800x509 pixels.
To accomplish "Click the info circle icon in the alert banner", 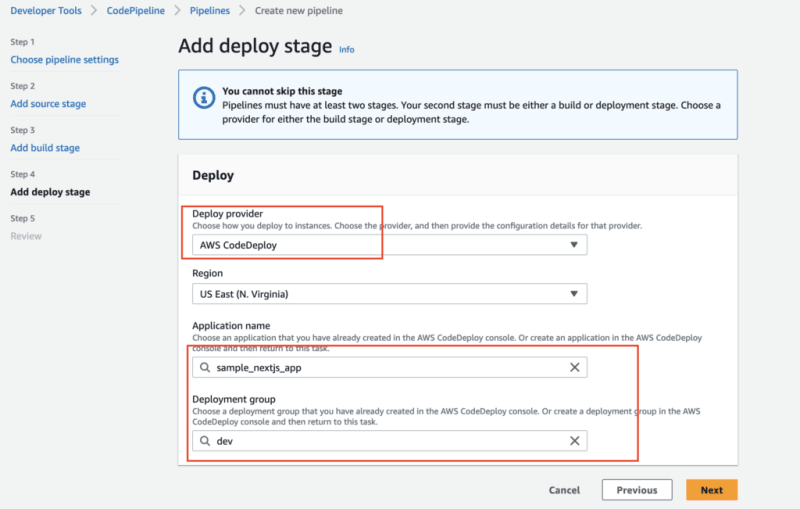I will tap(204, 97).
